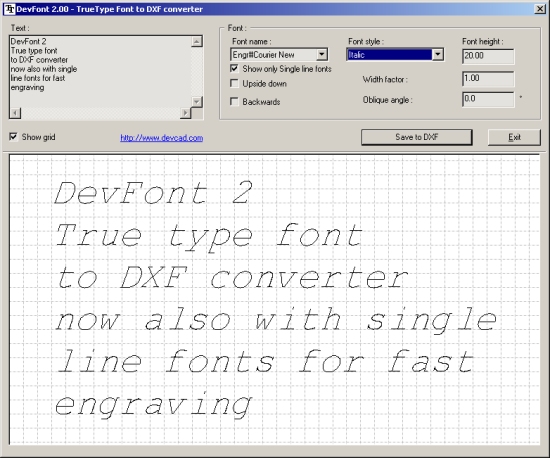The height and width of the screenshot is (458, 550).
Task: Enable the Backwards checkbox
Action: coord(234,101)
